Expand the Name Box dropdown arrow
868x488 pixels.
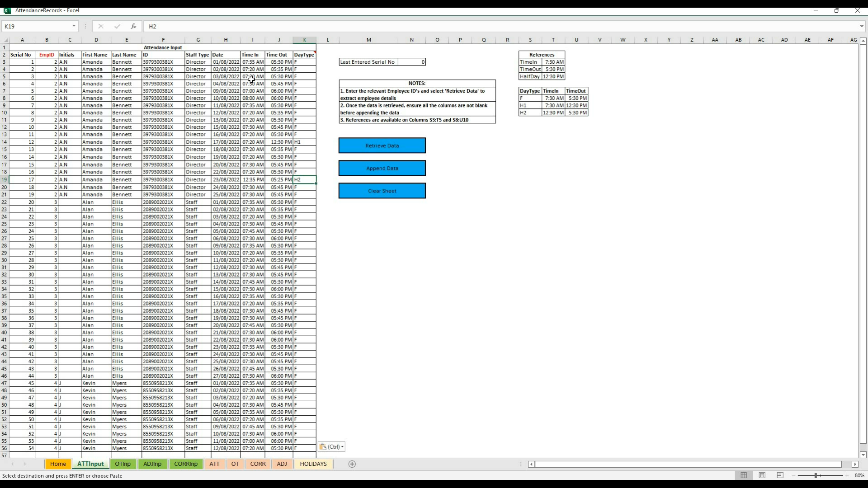pyautogui.click(x=74, y=26)
